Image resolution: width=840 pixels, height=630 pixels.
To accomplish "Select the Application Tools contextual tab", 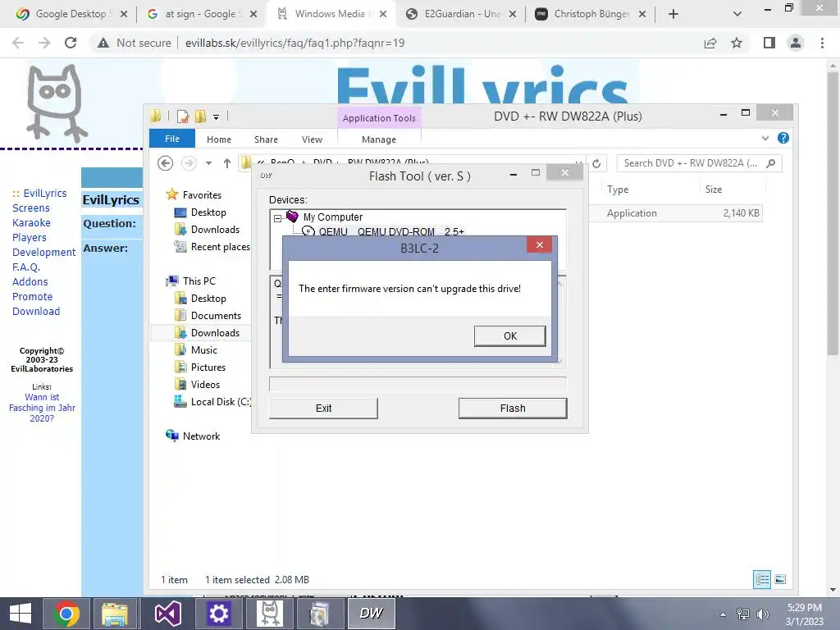I will click(x=379, y=118).
